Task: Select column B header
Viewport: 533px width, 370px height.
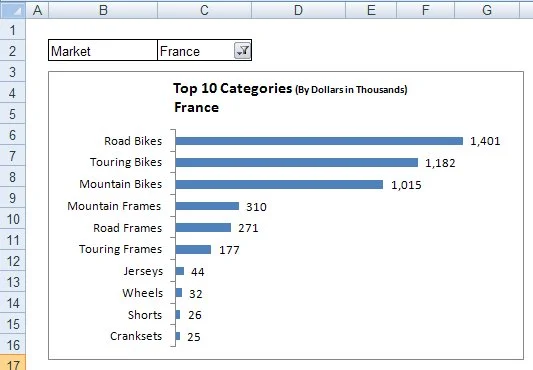Action: 103,10
